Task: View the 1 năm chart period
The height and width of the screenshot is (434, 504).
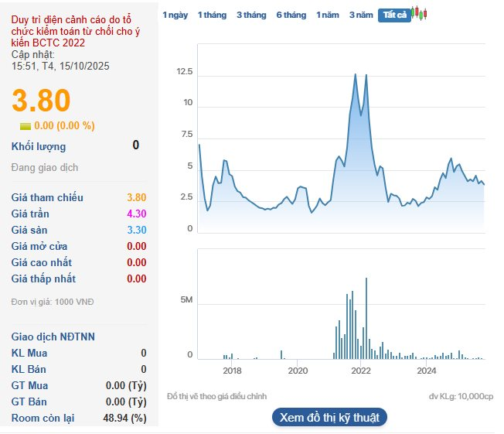Action: [328, 15]
